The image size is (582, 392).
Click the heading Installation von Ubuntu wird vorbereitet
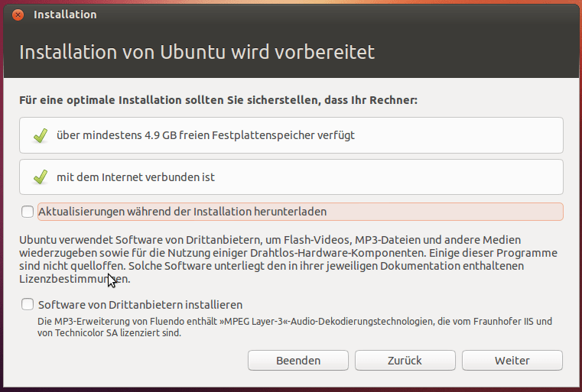pyautogui.click(x=197, y=52)
